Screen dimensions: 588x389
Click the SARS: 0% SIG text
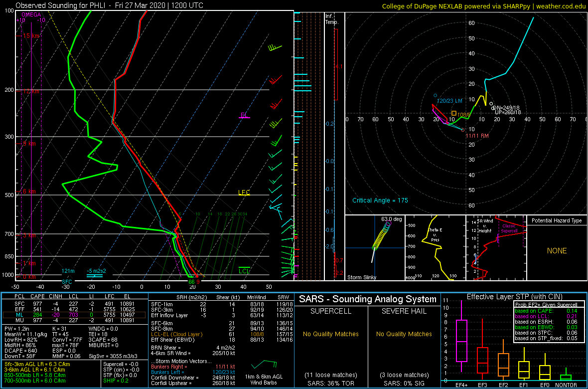(404, 383)
